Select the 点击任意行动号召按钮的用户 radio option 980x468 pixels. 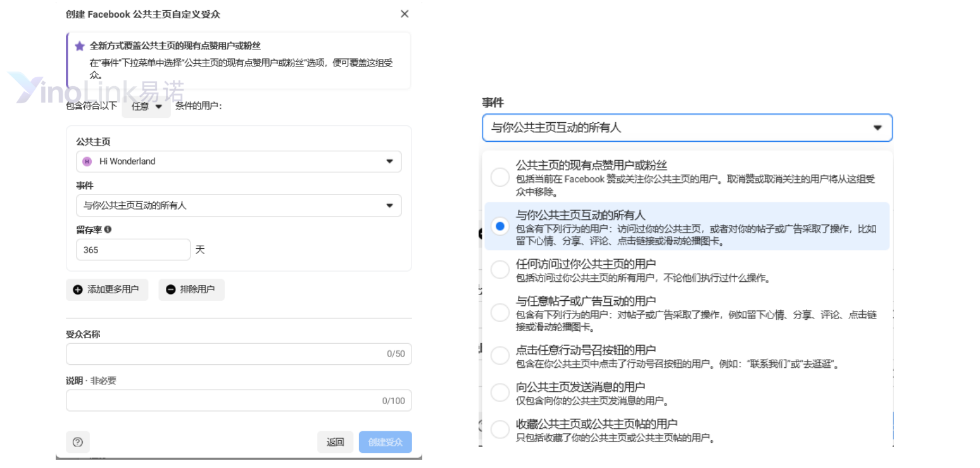click(x=500, y=356)
